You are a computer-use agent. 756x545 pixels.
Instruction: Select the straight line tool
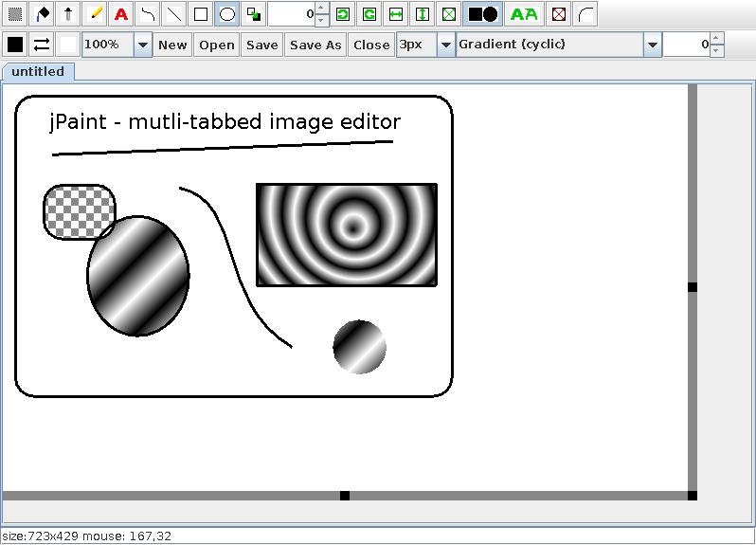tap(174, 14)
